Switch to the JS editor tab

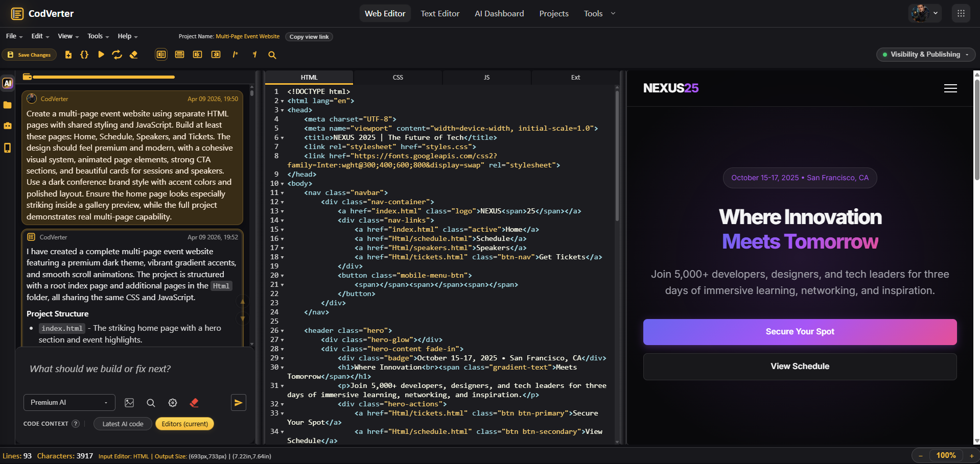coord(487,78)
